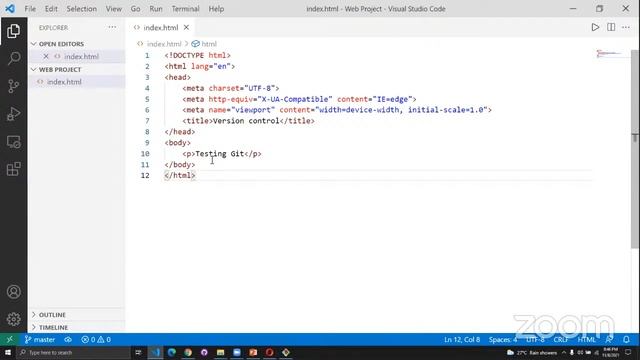
Task: Open Microsoft Edge from taskbar
Action: [x=172, y=352]
